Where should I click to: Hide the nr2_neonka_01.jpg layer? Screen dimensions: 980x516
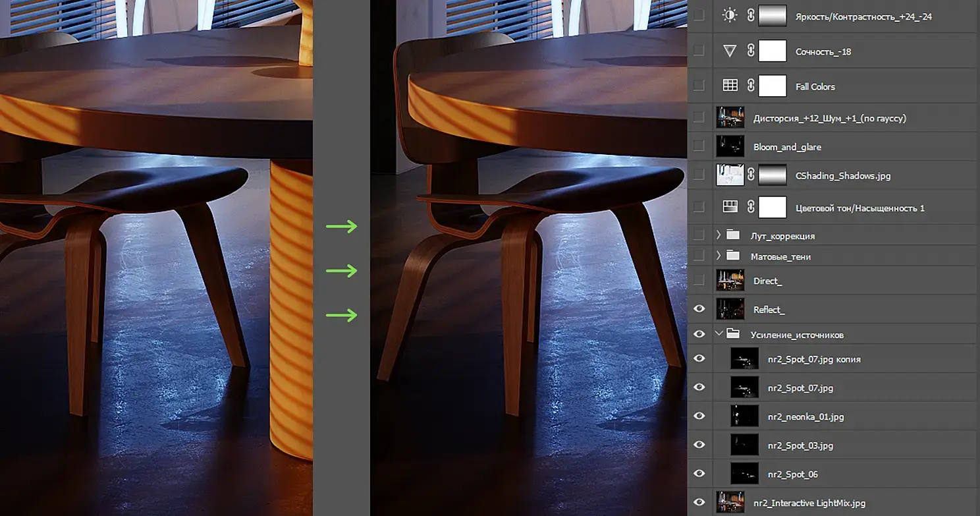click(699, 416)
